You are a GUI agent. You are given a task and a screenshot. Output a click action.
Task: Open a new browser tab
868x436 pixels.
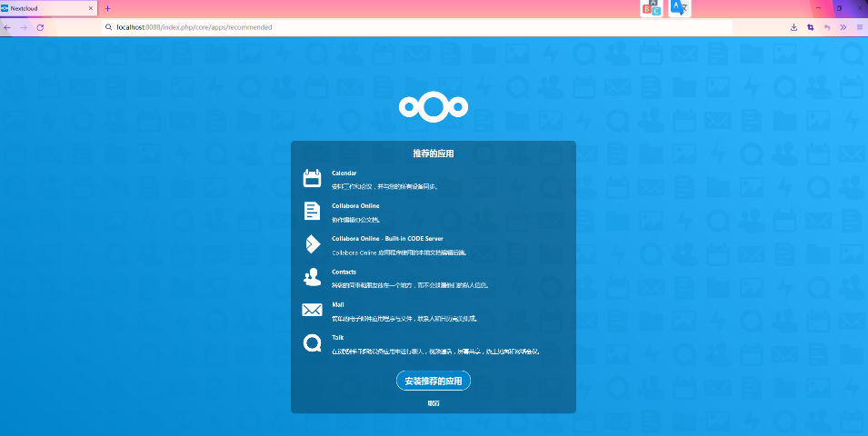(107, 8)
